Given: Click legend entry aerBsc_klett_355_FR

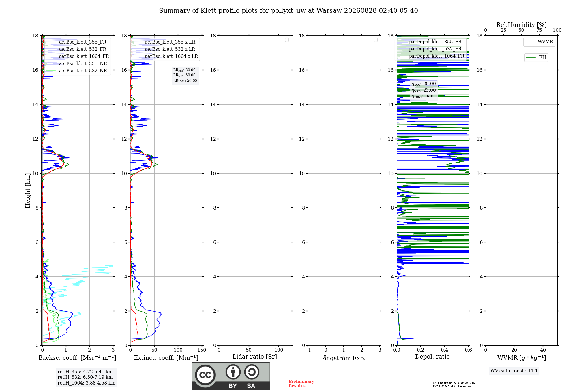Looking at the screenshot, I should pyautogui.click(x=76, y=42).
